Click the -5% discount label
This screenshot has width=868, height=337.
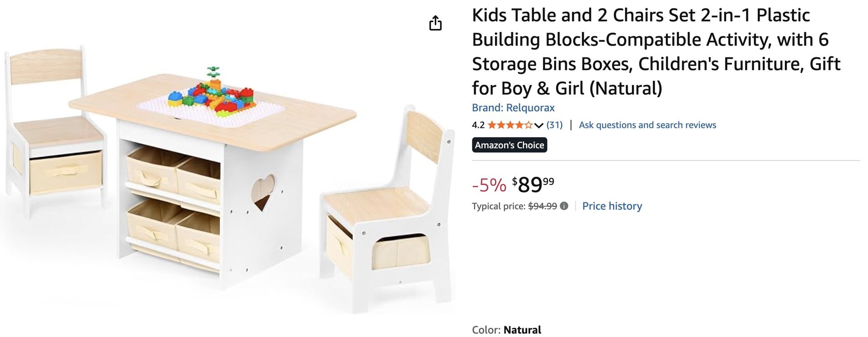tap(489, 185)
